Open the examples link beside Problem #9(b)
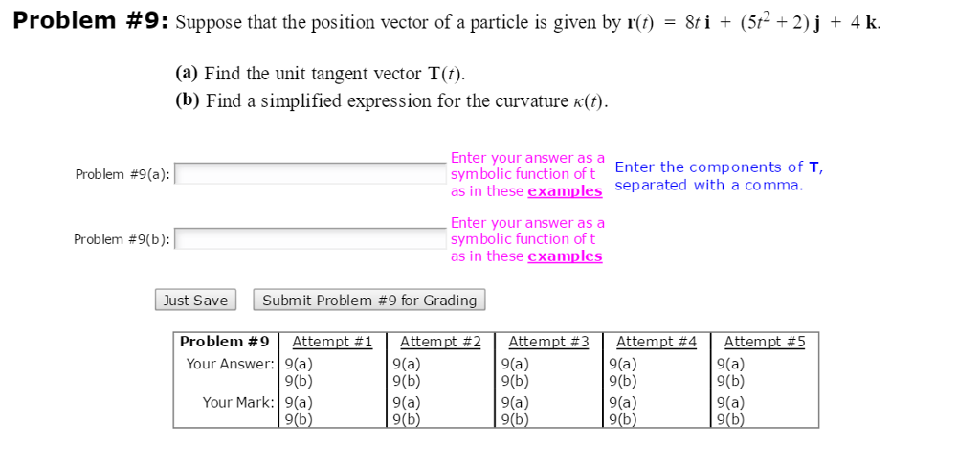This screenshot has width=980, height=468. point(565,256)
